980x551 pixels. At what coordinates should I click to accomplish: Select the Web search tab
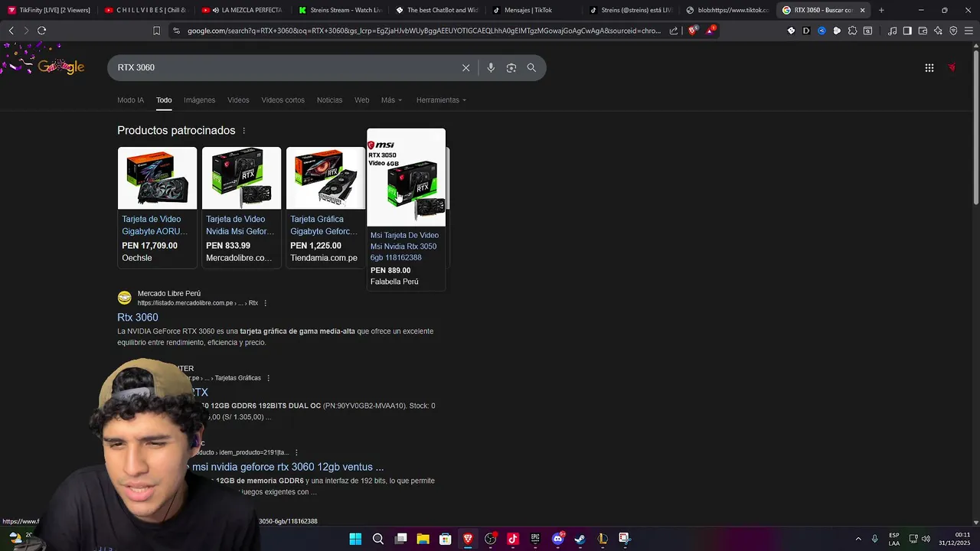[x=361, y=100]
